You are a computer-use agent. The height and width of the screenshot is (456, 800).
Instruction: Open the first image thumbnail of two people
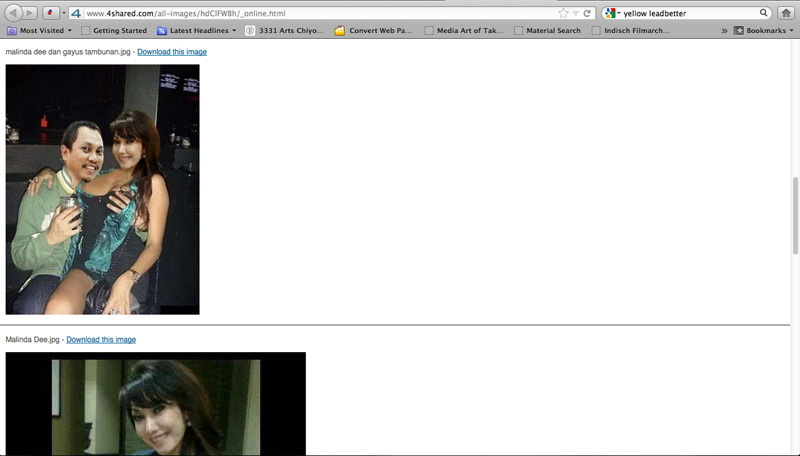[x=103, y=189]
